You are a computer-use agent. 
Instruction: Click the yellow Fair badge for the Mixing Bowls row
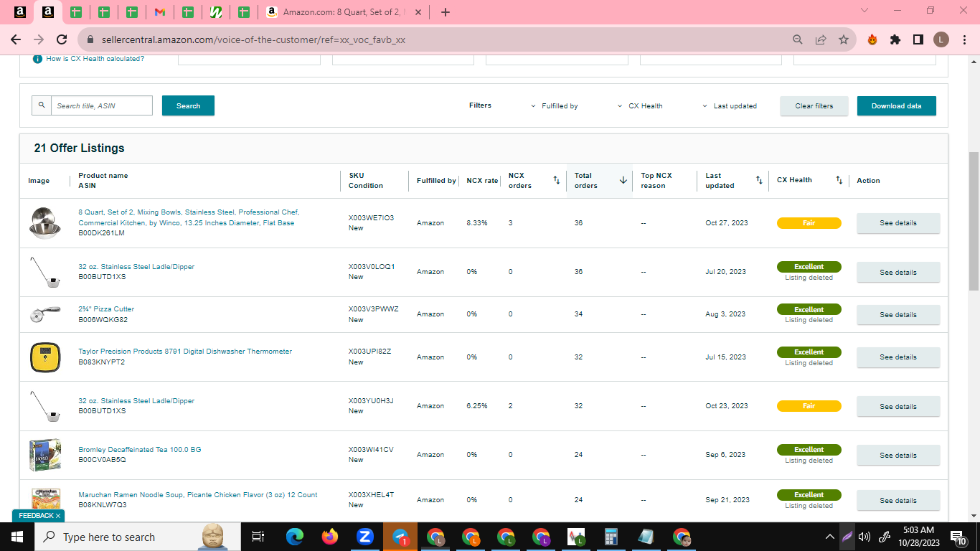point(809,223)
